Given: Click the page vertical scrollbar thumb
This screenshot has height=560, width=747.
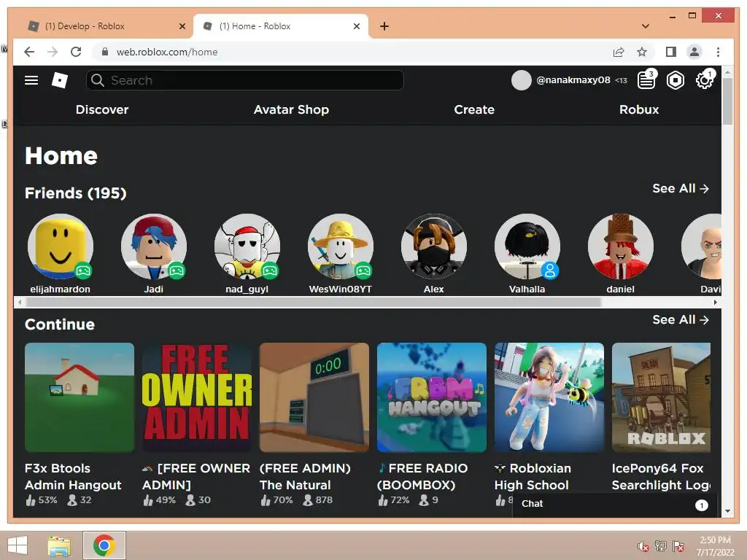Looking at the screenshot, I should pyautogui.click(x=727, y=101).
